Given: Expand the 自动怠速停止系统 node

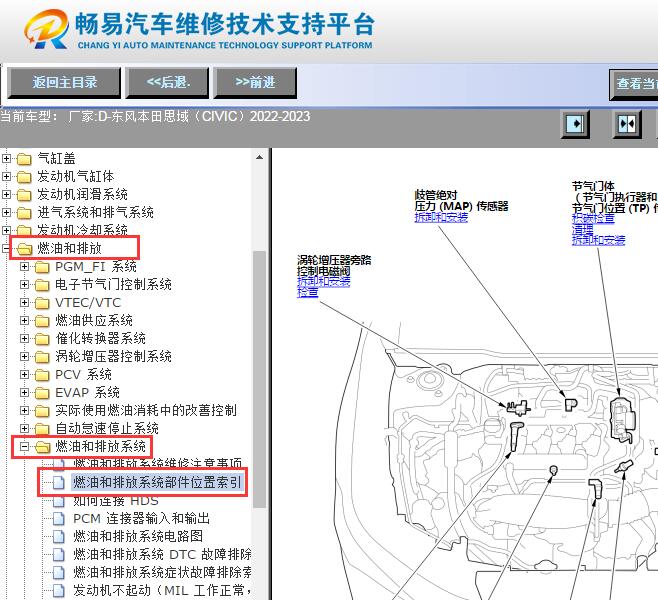Looking at the screenshot, I should pyautogui.click(x=24, y=428).
